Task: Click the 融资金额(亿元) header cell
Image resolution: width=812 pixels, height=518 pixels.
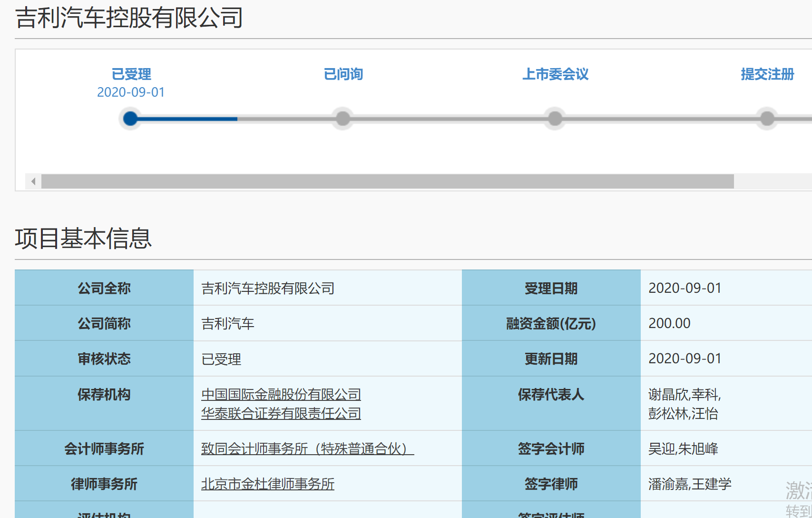Action: tap(551, 323)
